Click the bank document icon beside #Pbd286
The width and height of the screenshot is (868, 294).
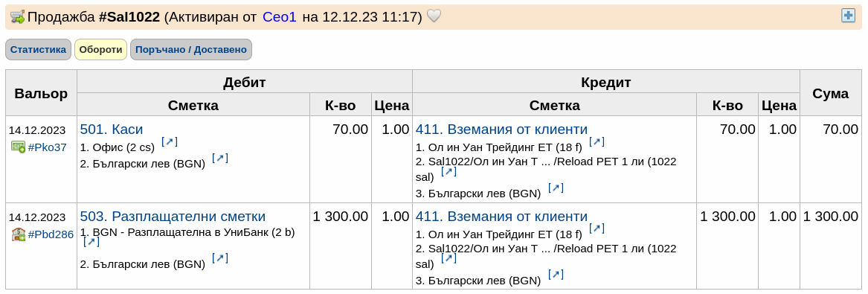pyautogui.click(x=18, y=234)
